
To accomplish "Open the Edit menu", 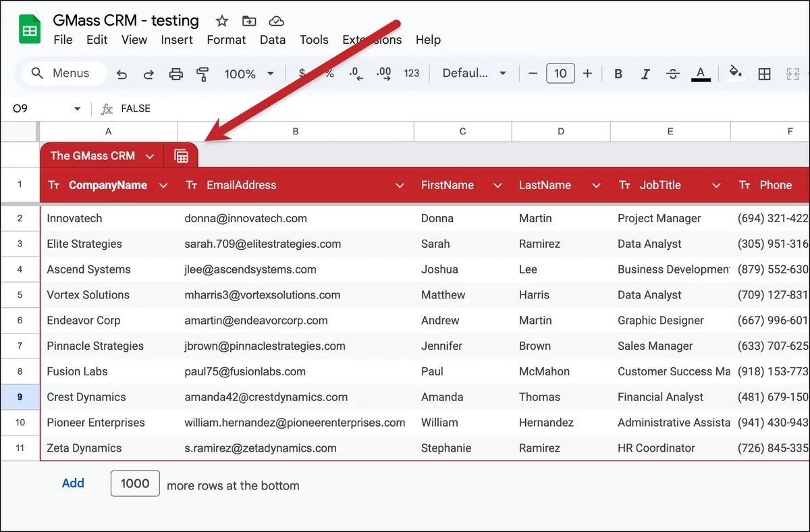I will (x=97, y=40).
